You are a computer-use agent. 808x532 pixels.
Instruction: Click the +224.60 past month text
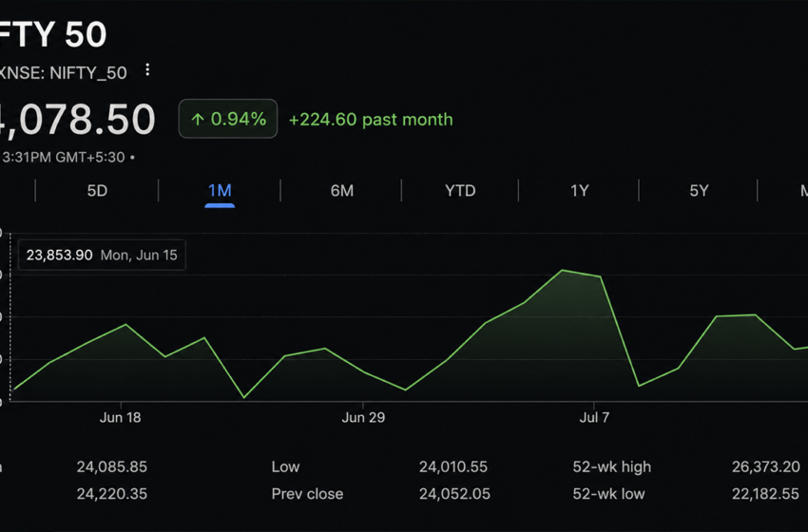pyautogui.click(x=371, y=120)
